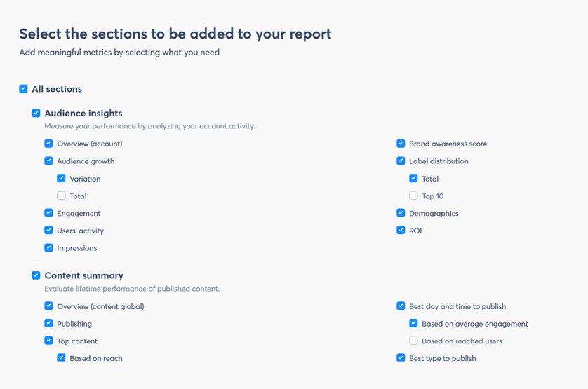The width and height of the screenshot is (588, 389).
Task: Uncheck Best day and time to publish
Action: click(x=401, y=306)
